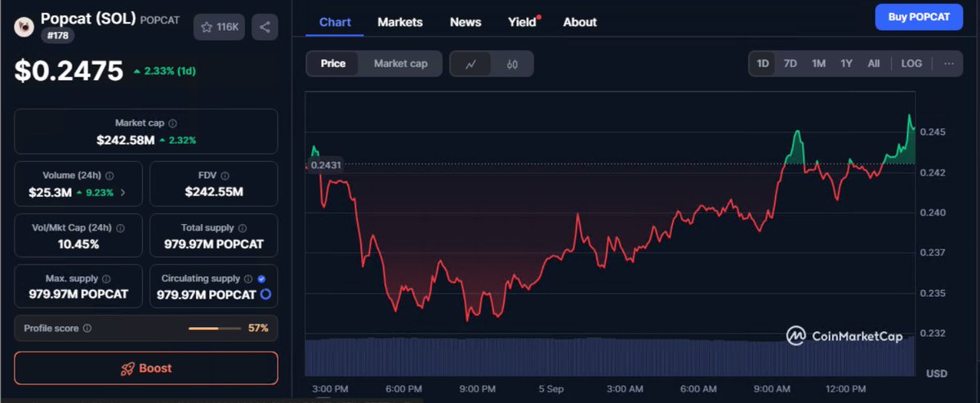Open the Yield tab

523,22
